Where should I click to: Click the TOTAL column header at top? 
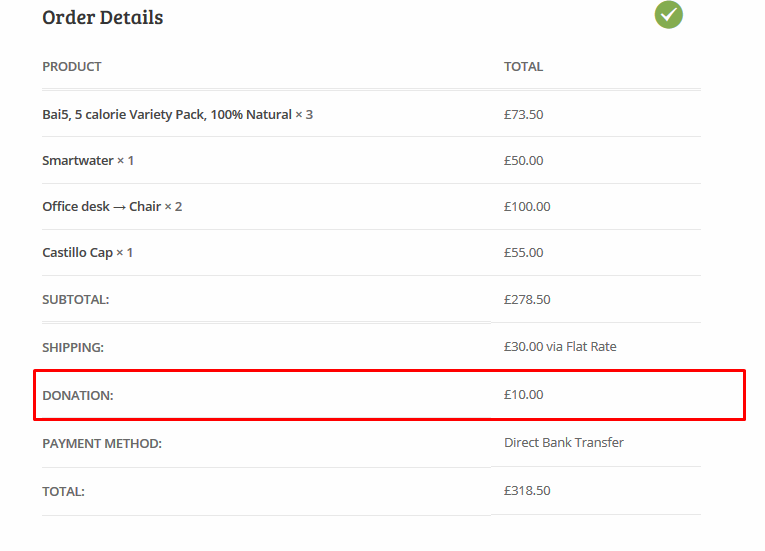(x=523, y=67)
